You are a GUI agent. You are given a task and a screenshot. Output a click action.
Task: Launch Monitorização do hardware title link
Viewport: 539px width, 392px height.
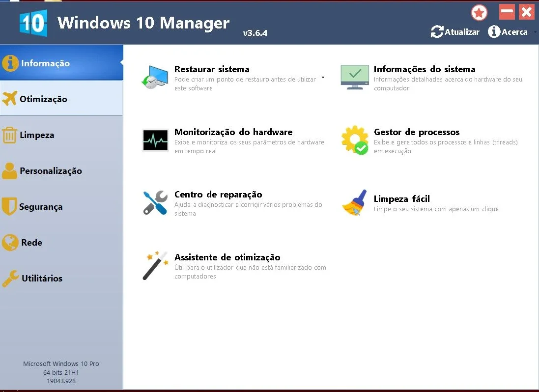tap(233, 132)
